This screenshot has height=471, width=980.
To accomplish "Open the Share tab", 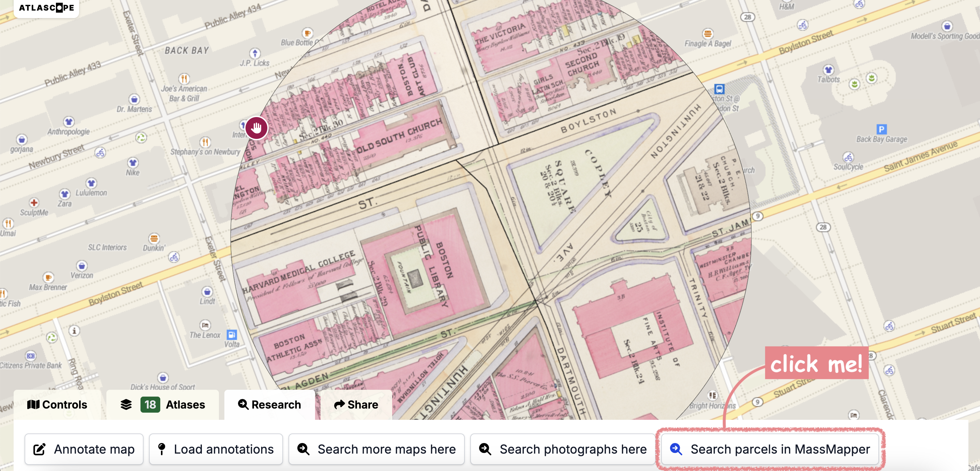I will [356, 404].
